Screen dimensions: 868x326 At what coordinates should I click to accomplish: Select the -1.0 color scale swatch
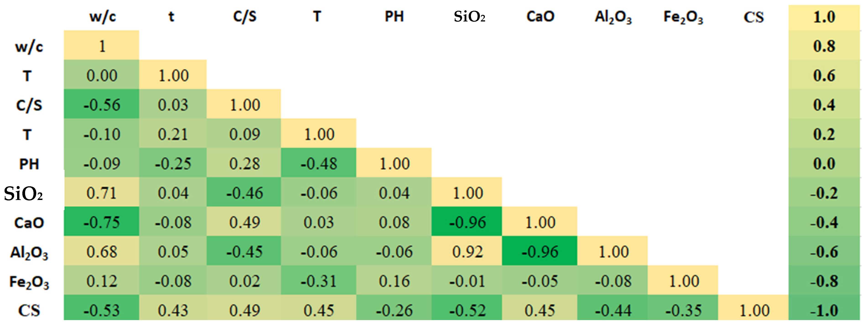tap(824, 310)
